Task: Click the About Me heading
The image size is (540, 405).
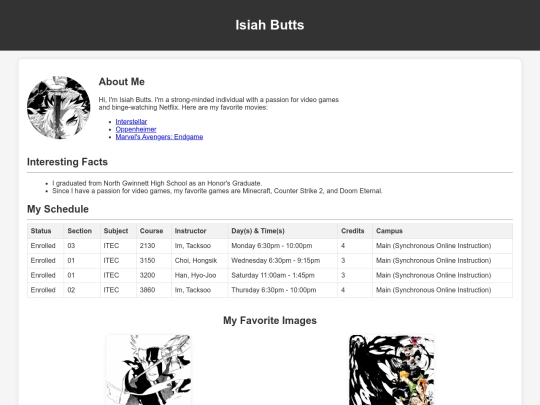Action: point(122,82)
